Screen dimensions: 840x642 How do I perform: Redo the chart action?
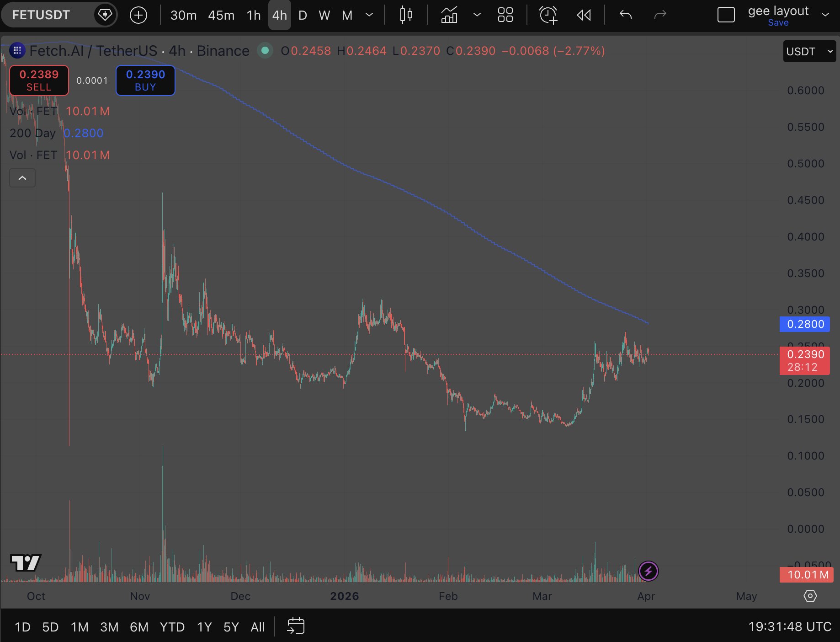[660, 15]
